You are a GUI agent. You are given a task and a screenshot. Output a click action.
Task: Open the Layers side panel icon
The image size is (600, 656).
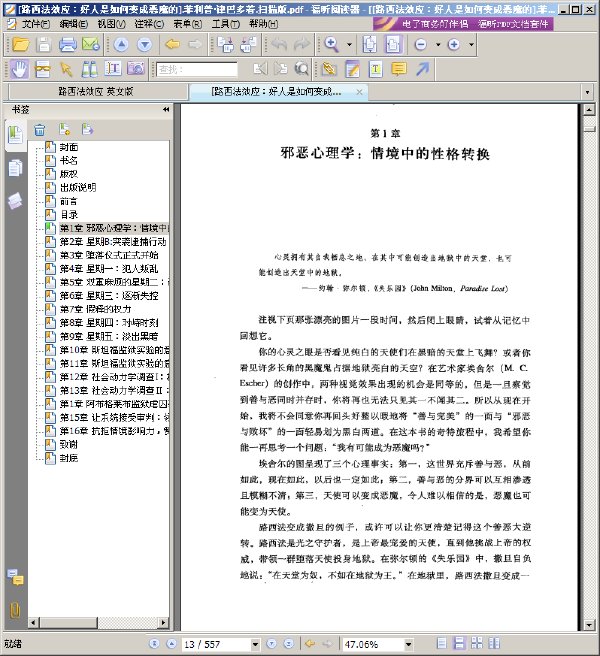coord(15,201)
